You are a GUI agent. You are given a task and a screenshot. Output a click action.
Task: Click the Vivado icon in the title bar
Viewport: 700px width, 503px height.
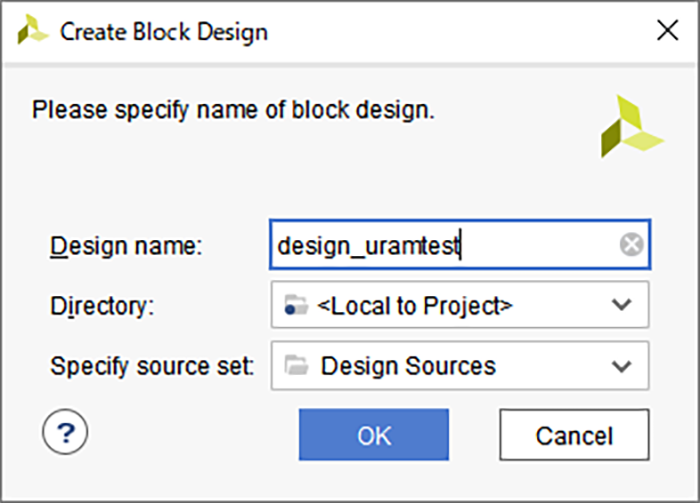point(32,30)
